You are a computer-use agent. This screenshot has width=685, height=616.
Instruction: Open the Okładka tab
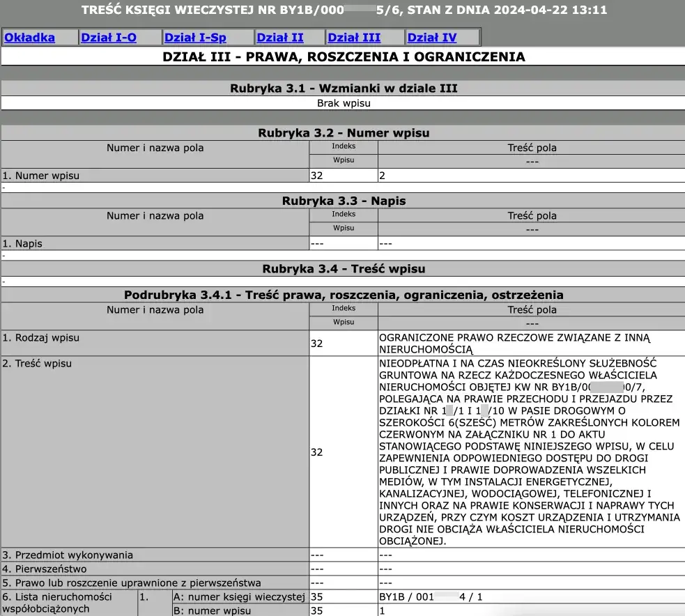30,38
